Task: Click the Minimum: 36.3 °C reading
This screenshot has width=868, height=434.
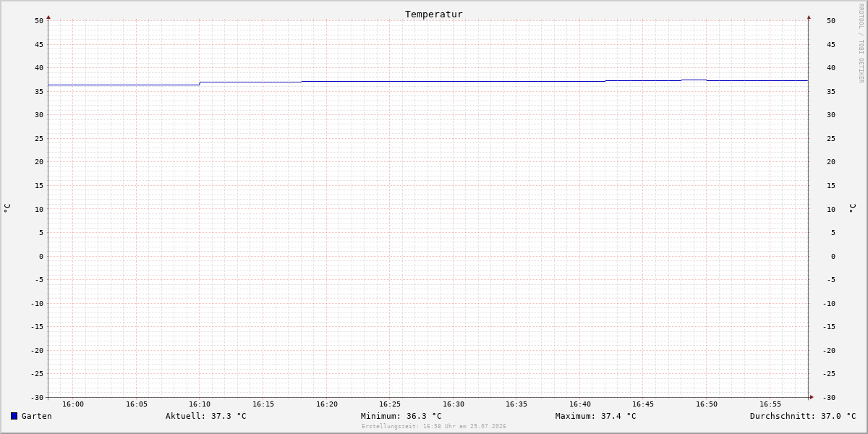Action: (x=401, y=416)
